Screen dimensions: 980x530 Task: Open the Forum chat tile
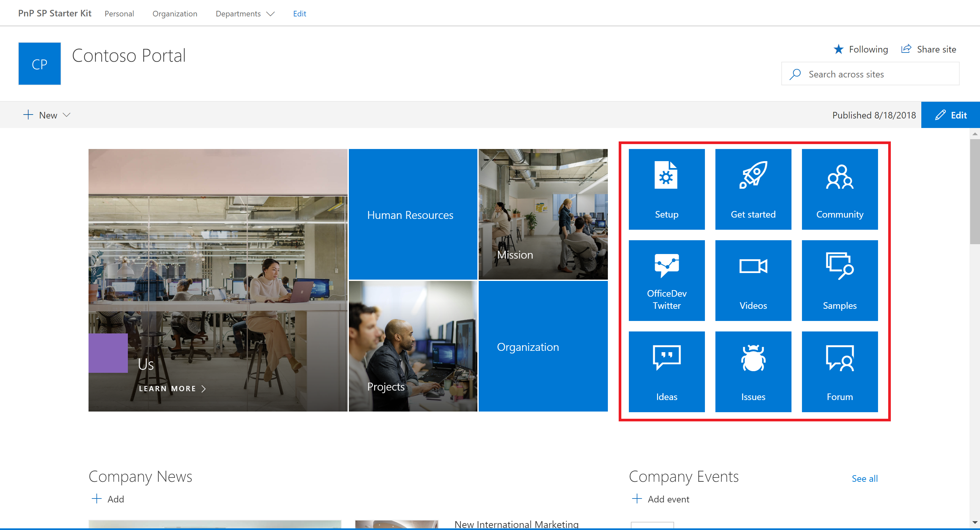[x=840, y=371]
